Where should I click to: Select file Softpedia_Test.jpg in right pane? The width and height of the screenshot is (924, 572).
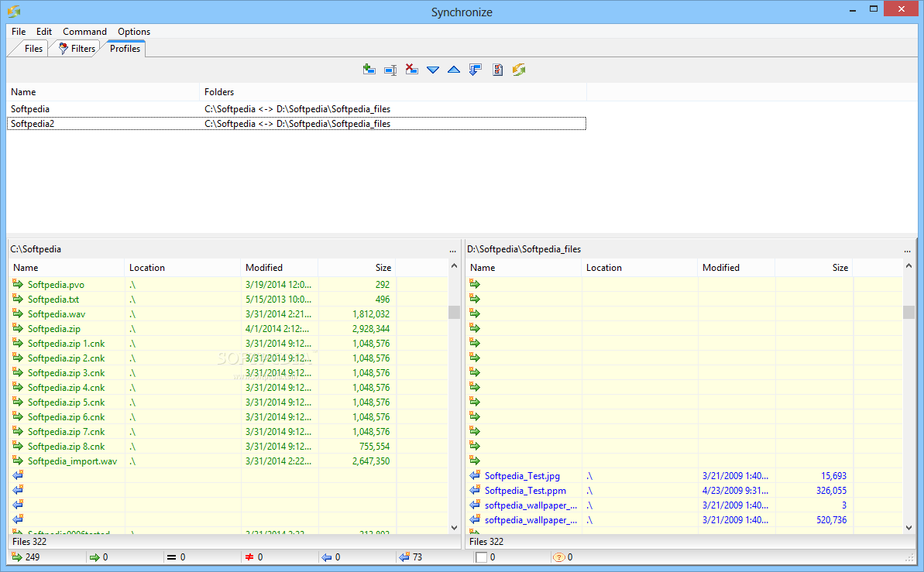pos(522,476)
